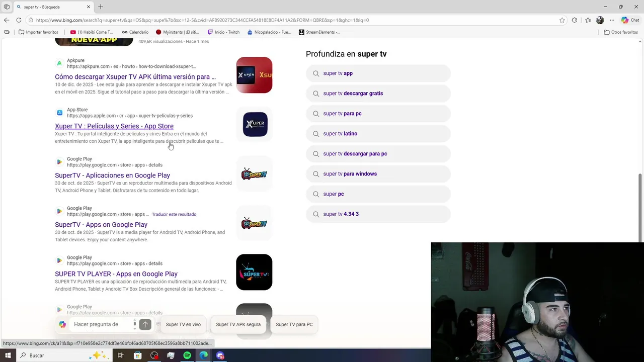The width and height of the screenshot is (644, 362).
Task: Open 'Importar favoritos' bookmark
Action: tap(38, 32)
